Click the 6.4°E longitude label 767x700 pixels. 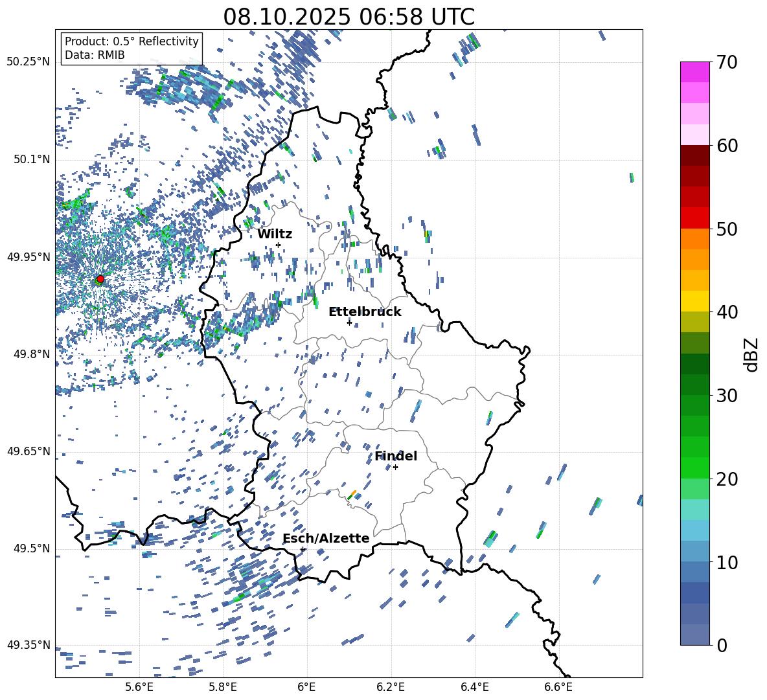(x=474, y=687)
